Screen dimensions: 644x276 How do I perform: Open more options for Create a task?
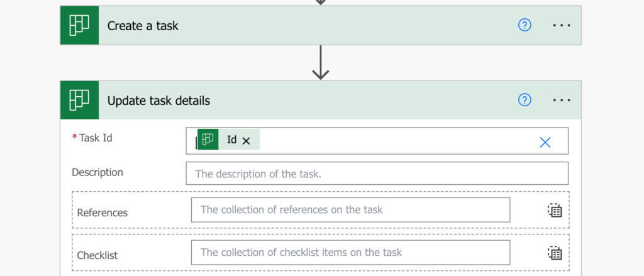(562, 26)
